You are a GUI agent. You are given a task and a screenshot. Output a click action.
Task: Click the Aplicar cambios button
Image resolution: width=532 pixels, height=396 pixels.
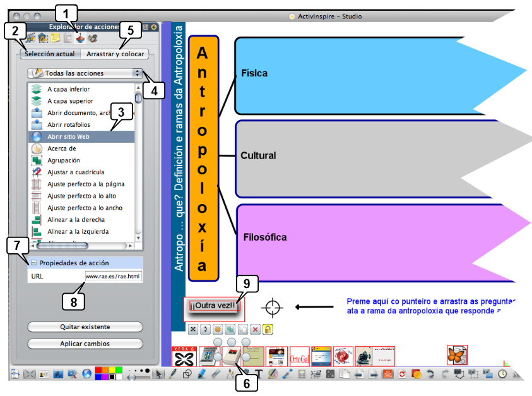point(85,344)
